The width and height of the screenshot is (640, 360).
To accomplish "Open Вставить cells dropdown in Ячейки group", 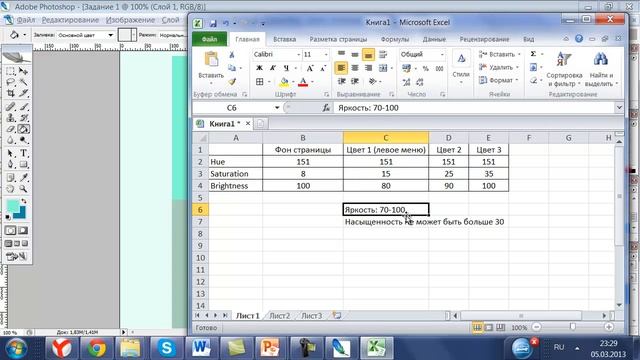I will 500,54.
